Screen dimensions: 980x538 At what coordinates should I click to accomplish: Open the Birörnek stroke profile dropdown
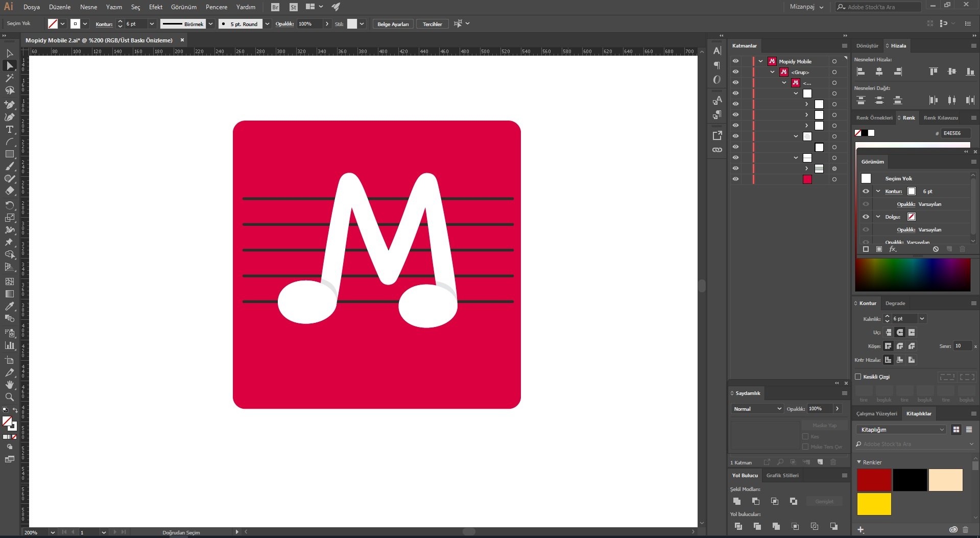click(x=210, y=24)
